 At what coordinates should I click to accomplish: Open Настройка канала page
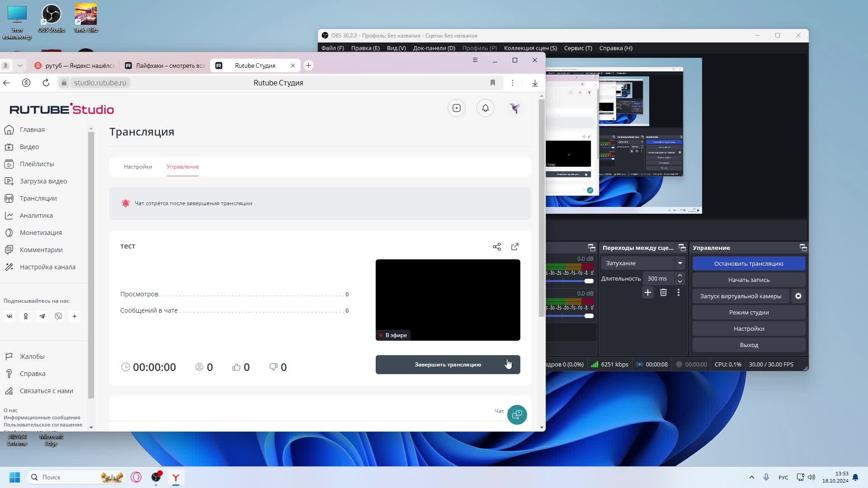pyautogui.click(x=40, y=267)
